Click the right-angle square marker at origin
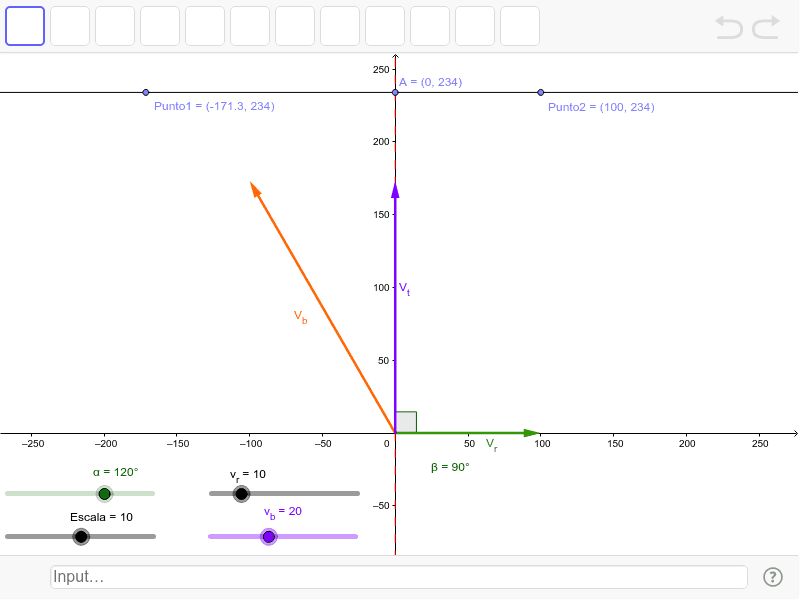This screenshot has width=800, height=600. 406,422
